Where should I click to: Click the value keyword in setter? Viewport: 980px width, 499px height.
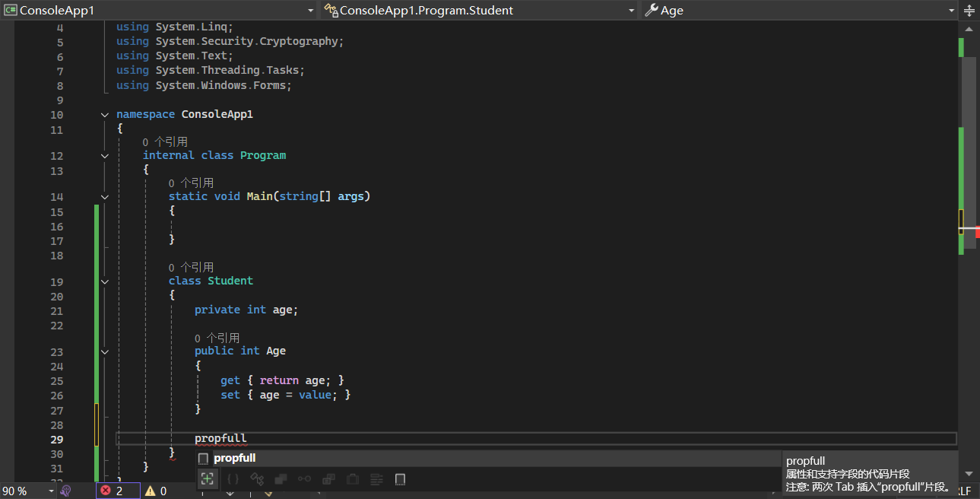(315, 395)
